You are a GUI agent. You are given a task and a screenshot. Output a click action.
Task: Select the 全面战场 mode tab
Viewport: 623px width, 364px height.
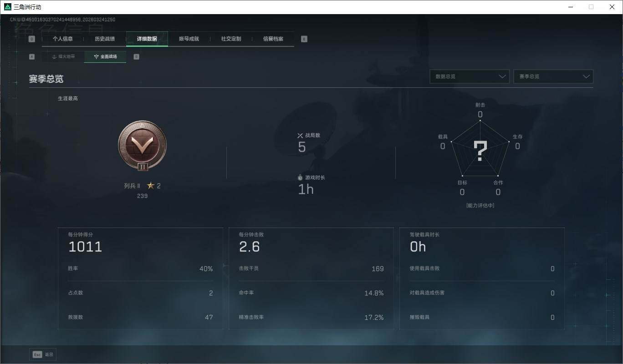click(x=105, y=57)
